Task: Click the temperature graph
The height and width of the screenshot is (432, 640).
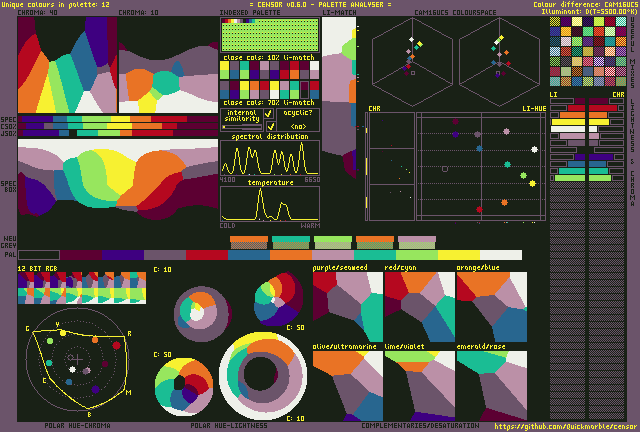Action: [x=270, y=204]
